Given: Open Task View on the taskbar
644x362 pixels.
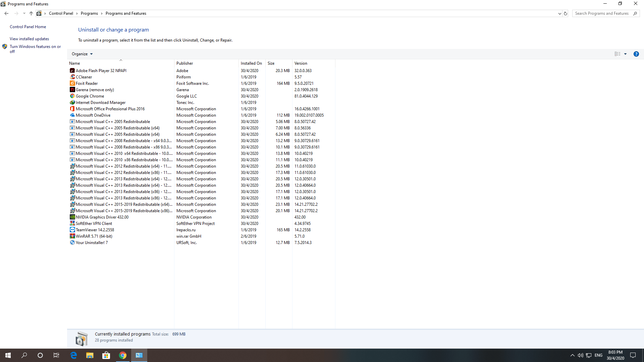Looking at the screenshot, I should click(x=56, y=355).
